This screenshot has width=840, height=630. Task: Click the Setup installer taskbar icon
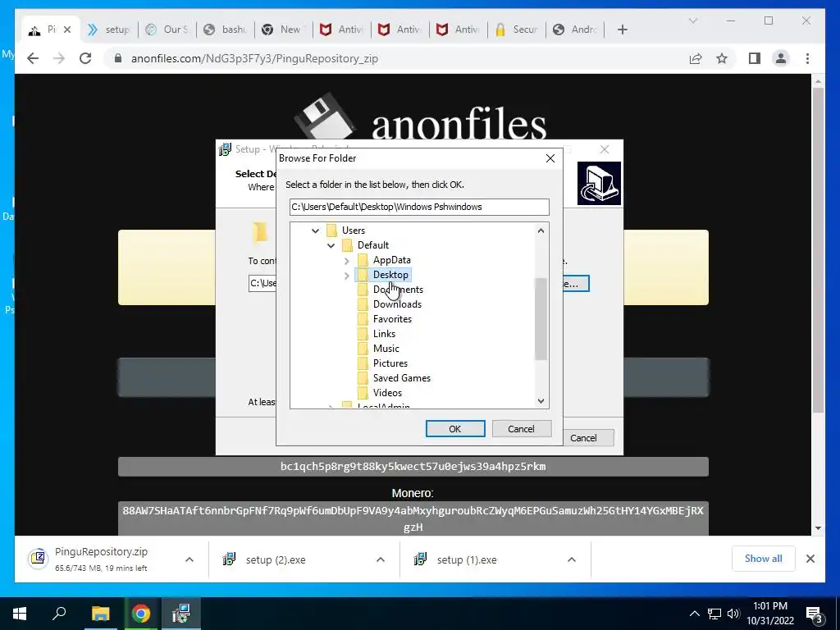181,614
